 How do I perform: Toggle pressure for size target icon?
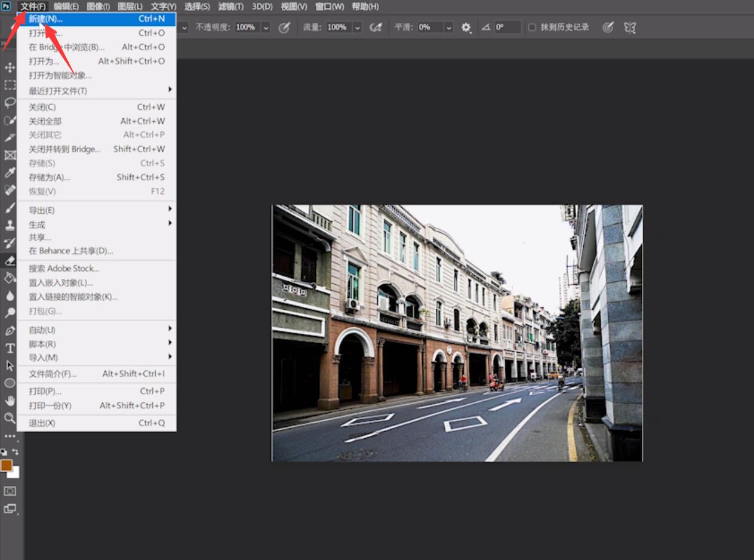coord(608,27)
